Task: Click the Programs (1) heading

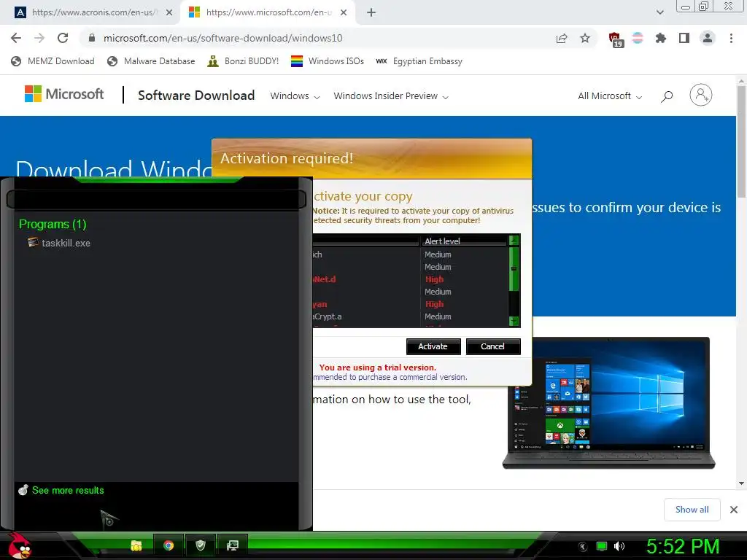Action: [53, 225]
